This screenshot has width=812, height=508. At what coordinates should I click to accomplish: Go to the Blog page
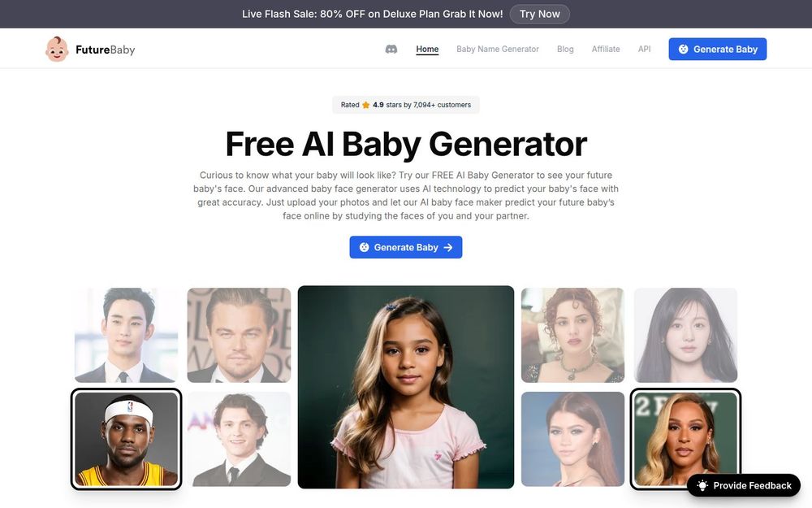coord(565,50)
